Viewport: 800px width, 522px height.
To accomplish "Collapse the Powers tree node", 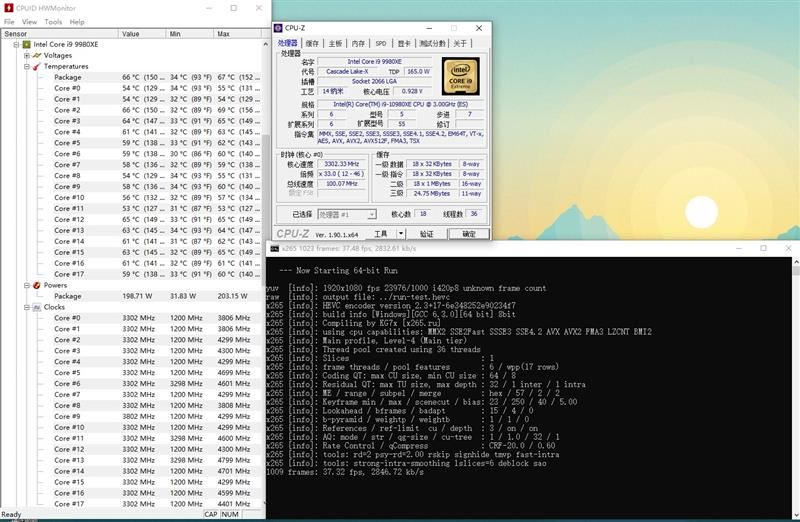I will [27, 285].
